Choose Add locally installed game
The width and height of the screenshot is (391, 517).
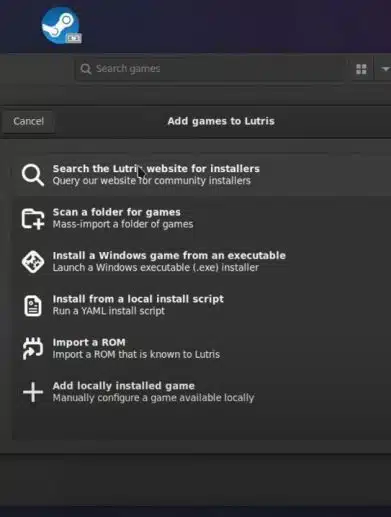[202, 391]
